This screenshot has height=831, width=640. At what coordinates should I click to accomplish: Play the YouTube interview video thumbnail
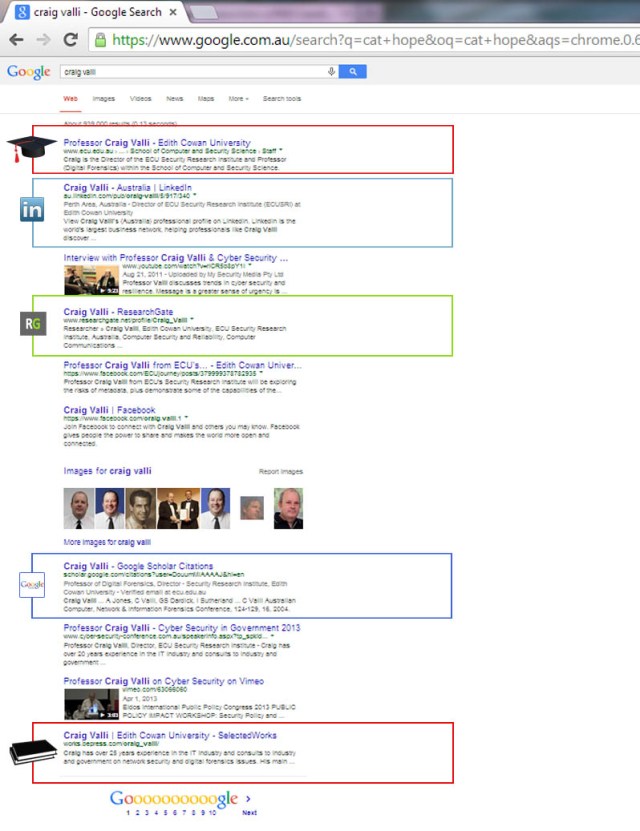tap(92, 280)
